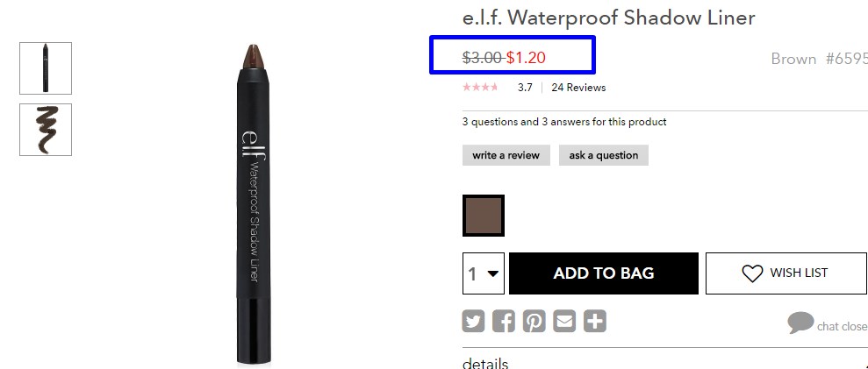Image resolution: width=868 pixels, height=369 pixels.
Task: Open more sharing options plus icon
Action: [595, 321]
